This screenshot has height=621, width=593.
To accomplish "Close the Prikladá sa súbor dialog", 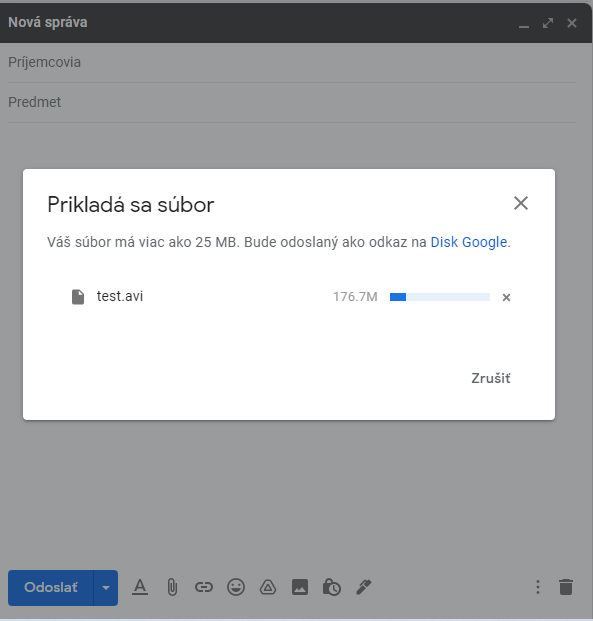I will coord(521,203).
